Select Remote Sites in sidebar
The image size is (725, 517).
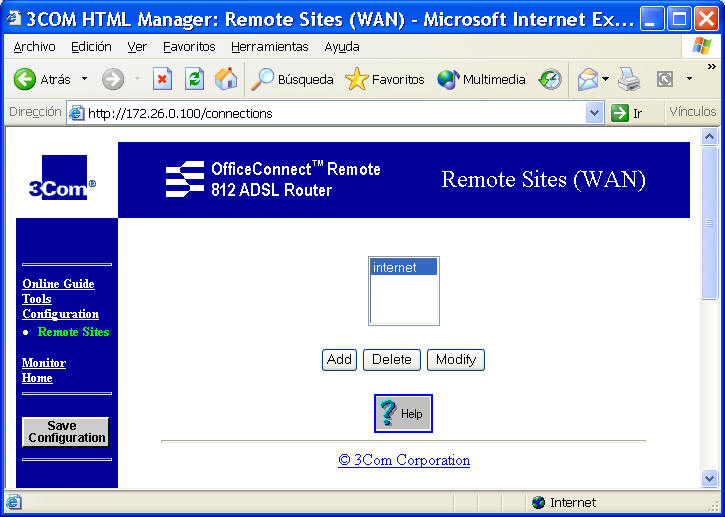pyautogui.click(x=74, y=332)
